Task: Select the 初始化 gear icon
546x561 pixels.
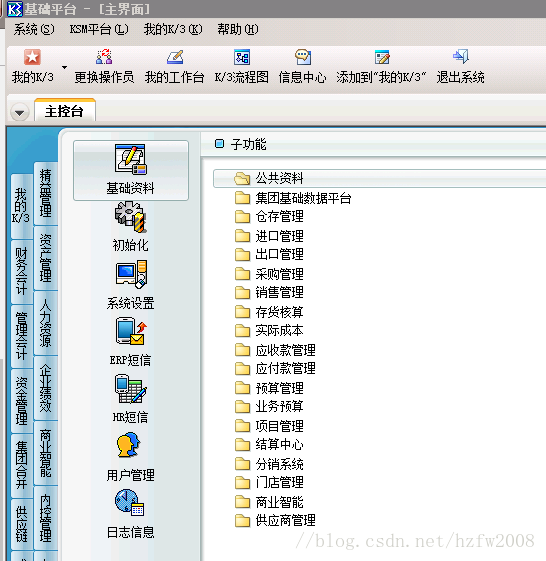Action: coord(131,217)
